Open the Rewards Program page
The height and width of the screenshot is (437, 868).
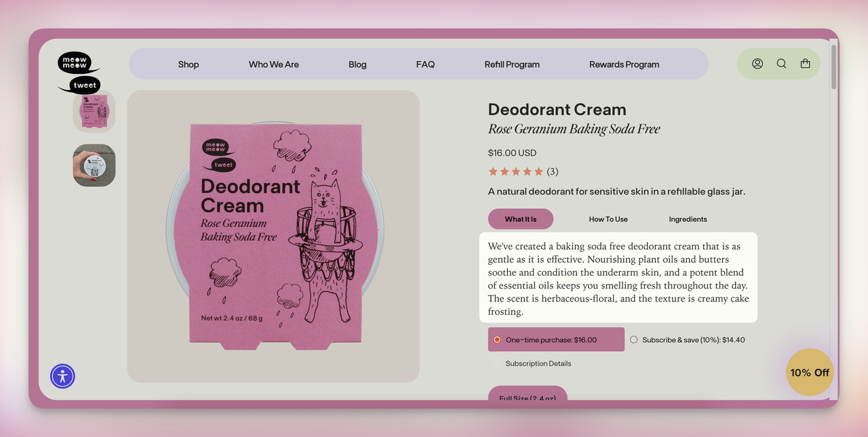[x=624, y=64]
